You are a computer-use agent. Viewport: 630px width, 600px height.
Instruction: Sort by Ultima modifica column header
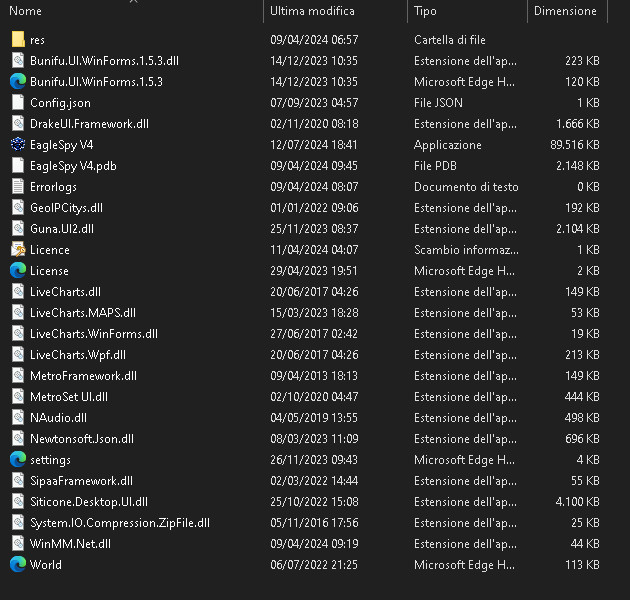(312, 11)
